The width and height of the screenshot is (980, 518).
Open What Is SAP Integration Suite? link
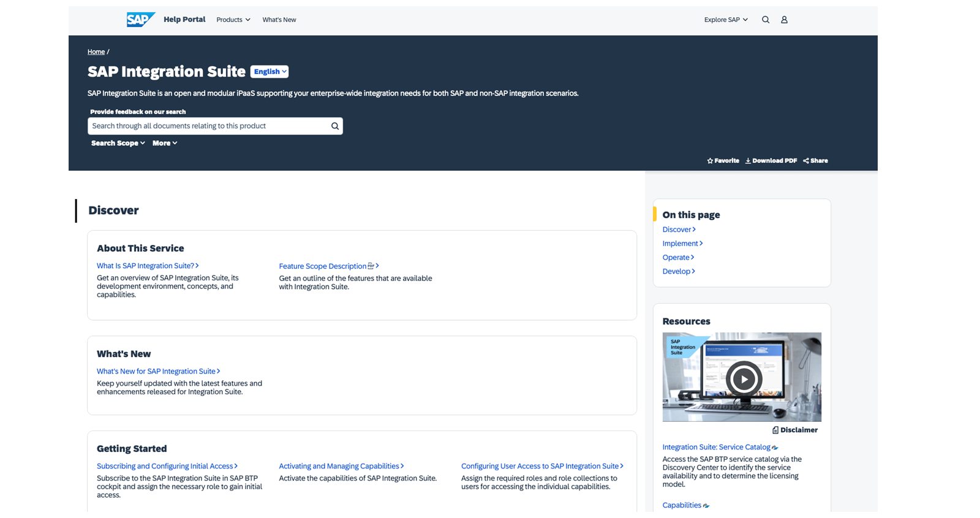tap(148, 266)
